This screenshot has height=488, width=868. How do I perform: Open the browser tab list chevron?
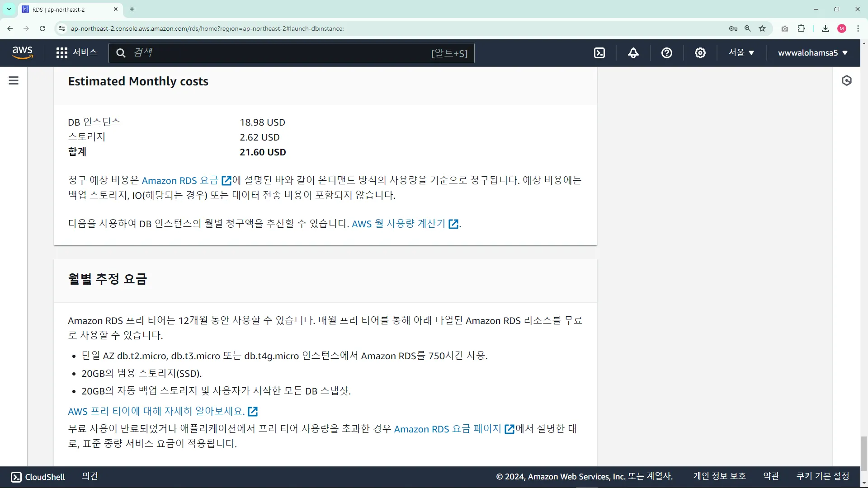click(x=9, y=9)
